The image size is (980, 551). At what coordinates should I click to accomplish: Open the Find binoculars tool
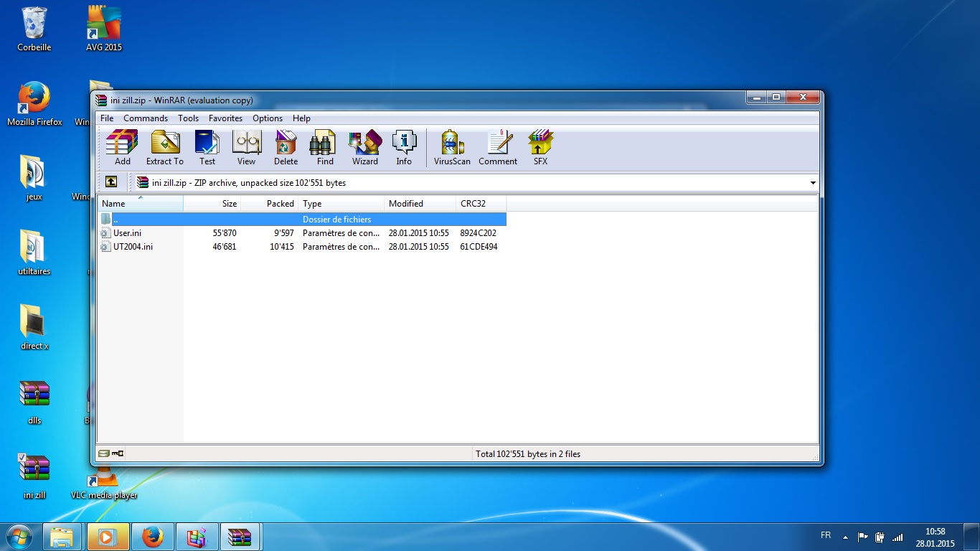pyautogui.click(x=325, y=147)
